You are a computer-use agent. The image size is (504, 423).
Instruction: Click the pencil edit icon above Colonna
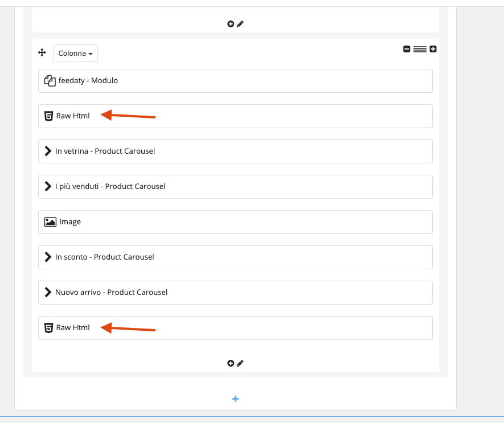tap(240, 24)
